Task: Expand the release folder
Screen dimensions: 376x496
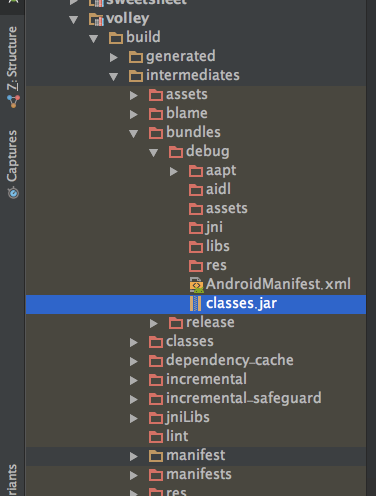Action: [x=153, y=323]
